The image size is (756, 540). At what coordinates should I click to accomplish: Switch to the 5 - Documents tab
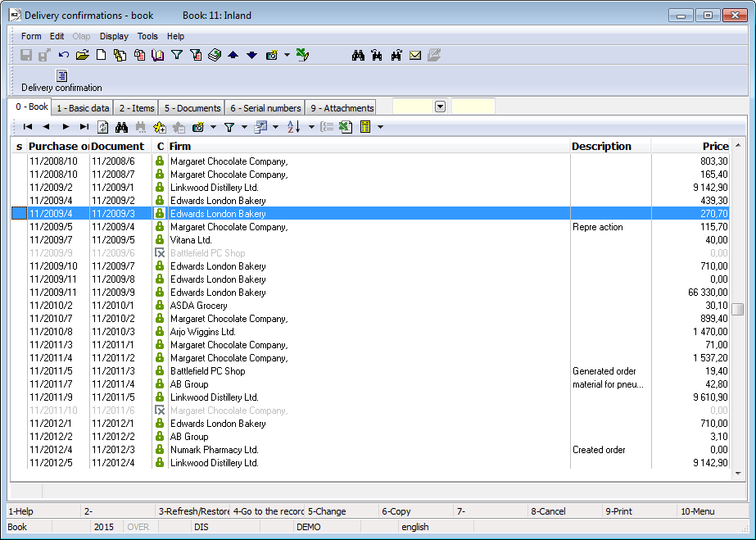[192, 108]
